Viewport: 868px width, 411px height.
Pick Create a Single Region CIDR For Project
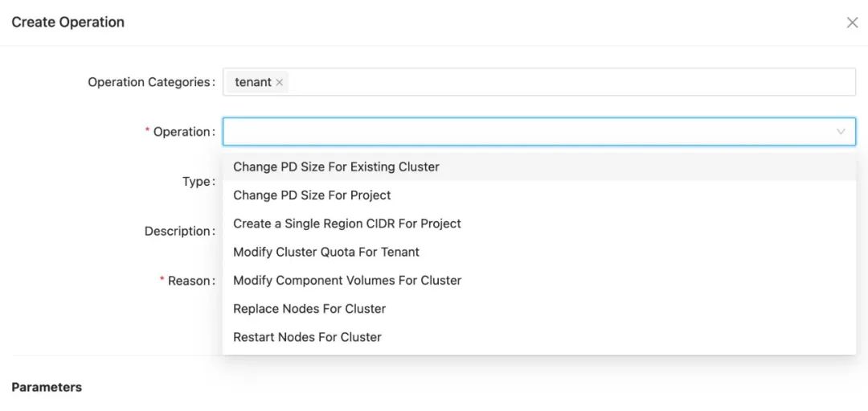tap(346, 224)
